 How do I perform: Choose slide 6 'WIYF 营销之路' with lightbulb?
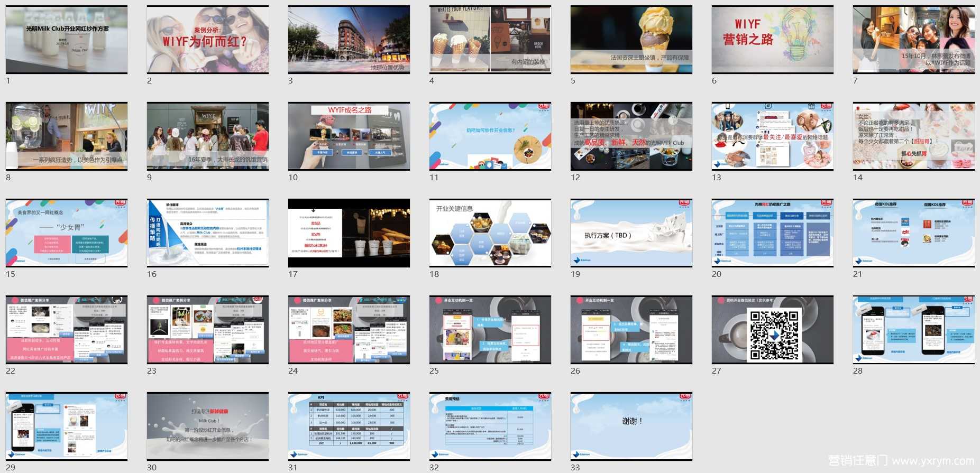point(773,40)
